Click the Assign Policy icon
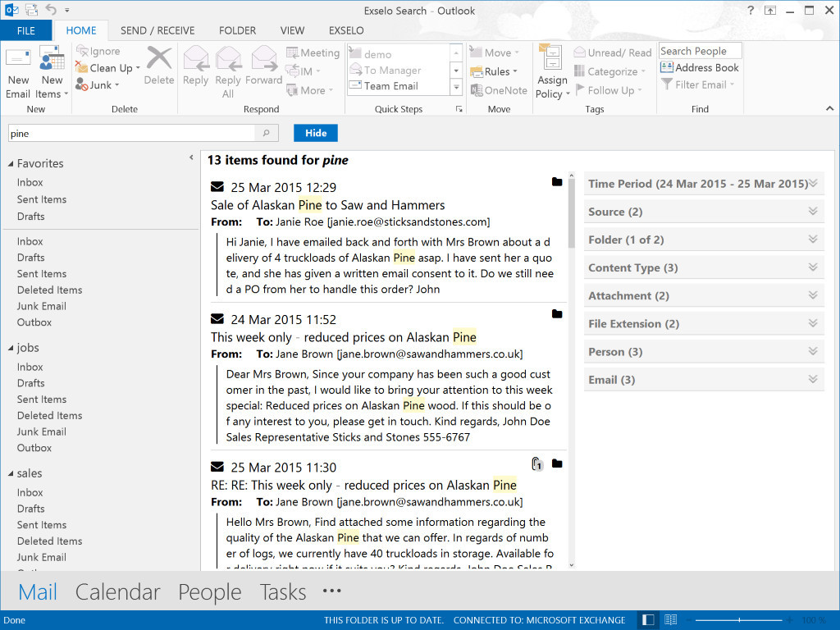840x630 pixels. click(x=550, y=57)
